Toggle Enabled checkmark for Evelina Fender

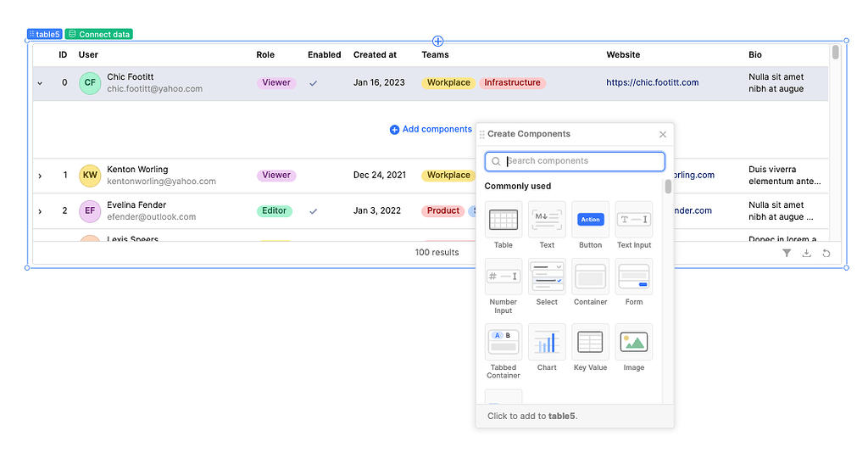314,211
